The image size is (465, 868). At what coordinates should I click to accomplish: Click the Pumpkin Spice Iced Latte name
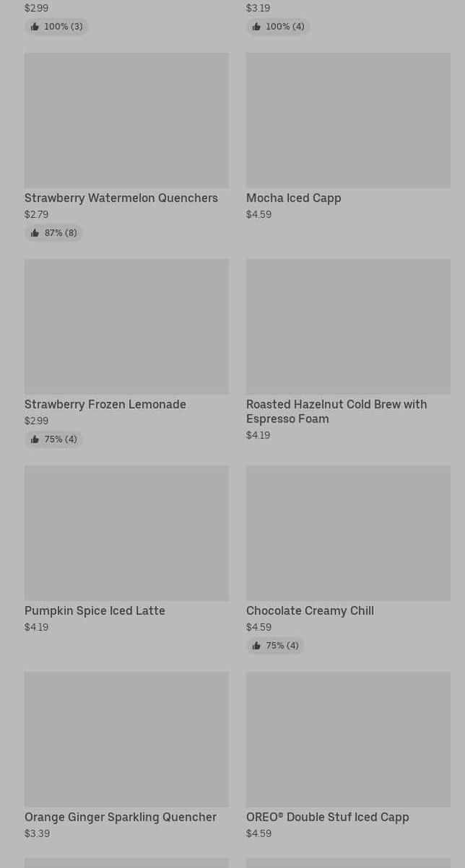[x=95, y=610]
